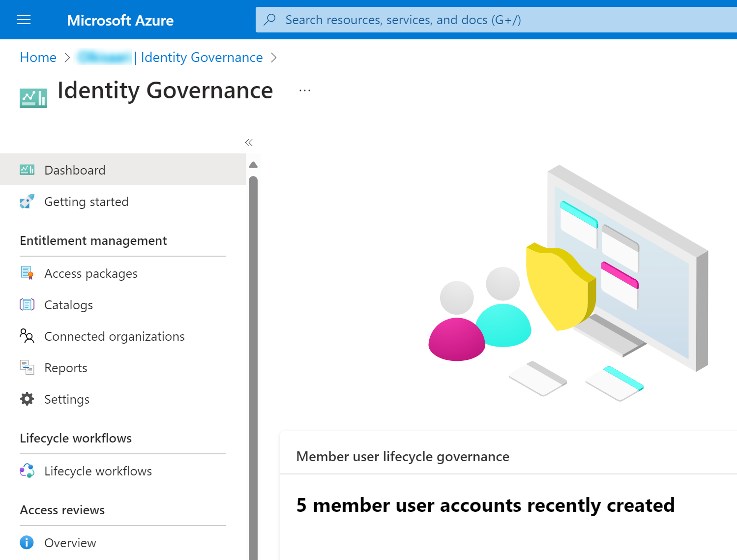Open Access packages
This screenshot has height=560, width=737.
(123, 273)
